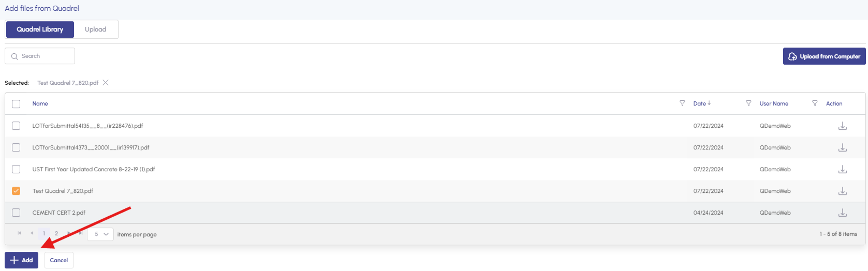The width and height of the screenshot is (868, 271).
Task: Expand the items per page dropdown
Action: coord(100,234)
